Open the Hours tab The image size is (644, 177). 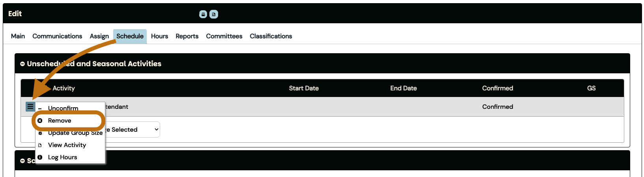point(159,36)
